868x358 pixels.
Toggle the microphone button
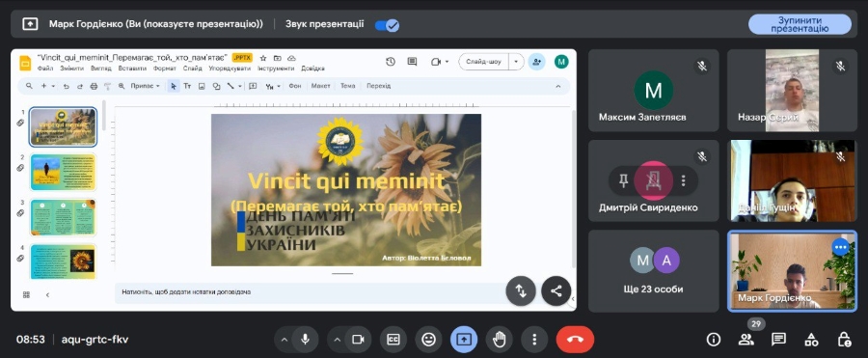point(305,340)
